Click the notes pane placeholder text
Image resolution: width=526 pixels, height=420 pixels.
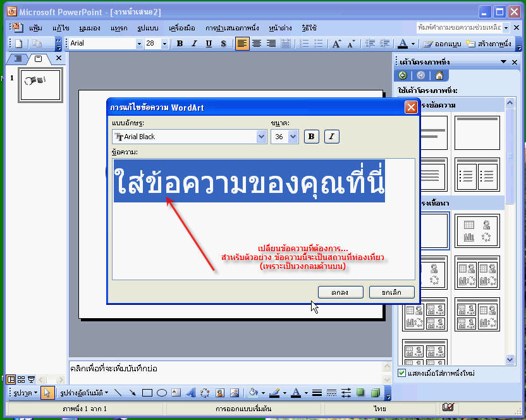pos(114,369)
